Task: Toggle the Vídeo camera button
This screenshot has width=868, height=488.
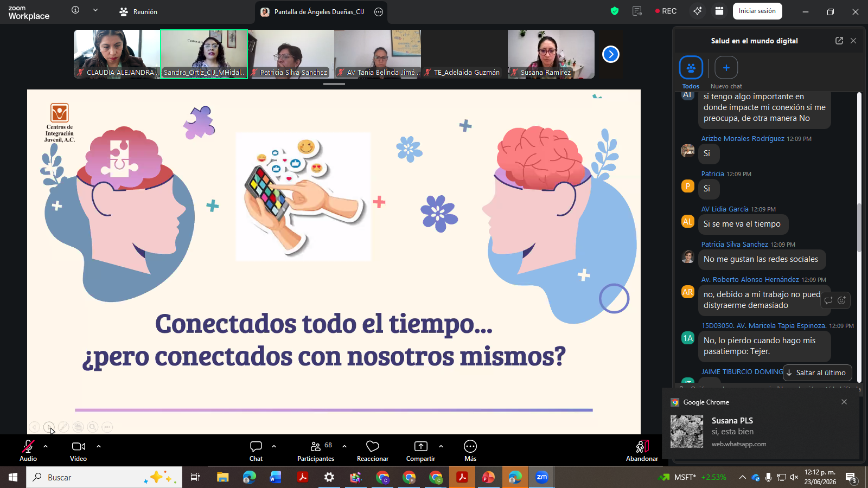Action: tap(79, 451)
